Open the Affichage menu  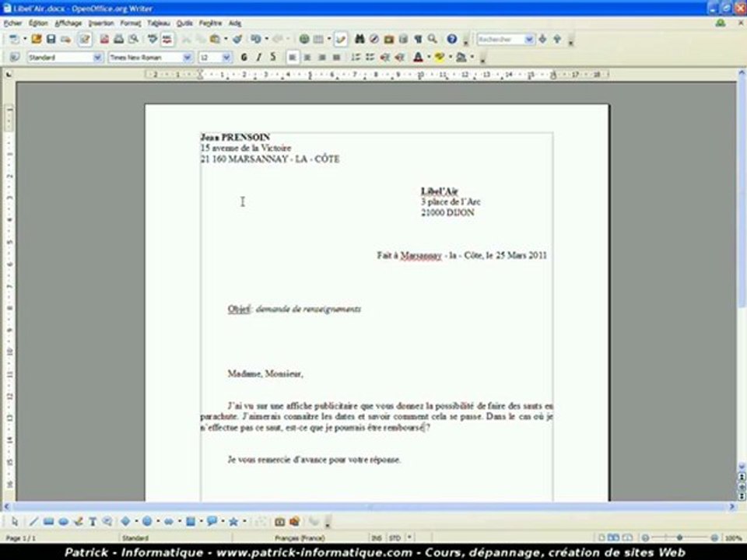pyautogui.click(x=68, y=23)
